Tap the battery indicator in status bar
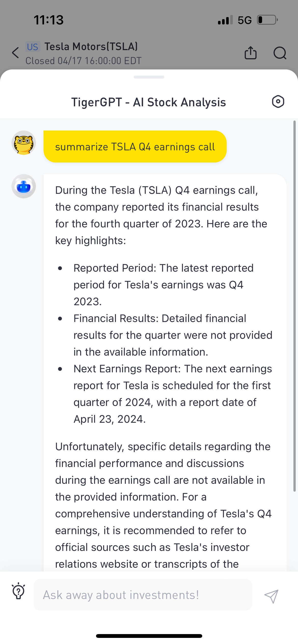The height and width of the screenshot is (644, 298). click(x=267, y=20)
